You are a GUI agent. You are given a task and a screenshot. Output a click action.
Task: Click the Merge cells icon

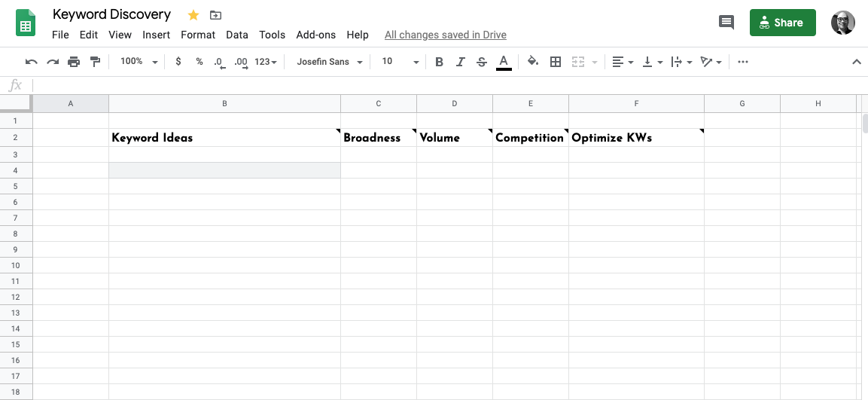578,62
